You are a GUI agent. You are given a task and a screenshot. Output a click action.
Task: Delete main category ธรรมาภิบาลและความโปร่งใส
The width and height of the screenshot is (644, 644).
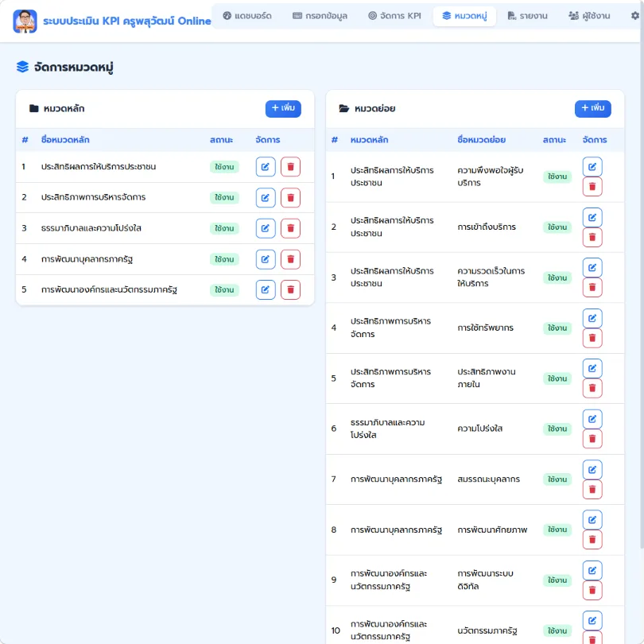tap(290, 228)
